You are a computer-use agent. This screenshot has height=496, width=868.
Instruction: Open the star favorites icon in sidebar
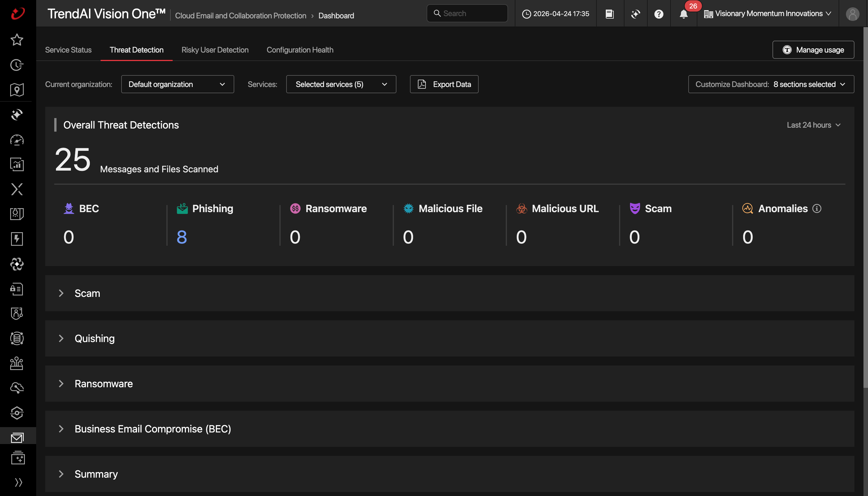(x=17, y=40)
